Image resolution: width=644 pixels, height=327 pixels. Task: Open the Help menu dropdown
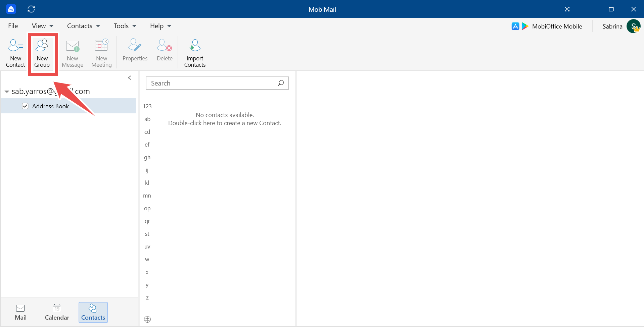[160, 26]
